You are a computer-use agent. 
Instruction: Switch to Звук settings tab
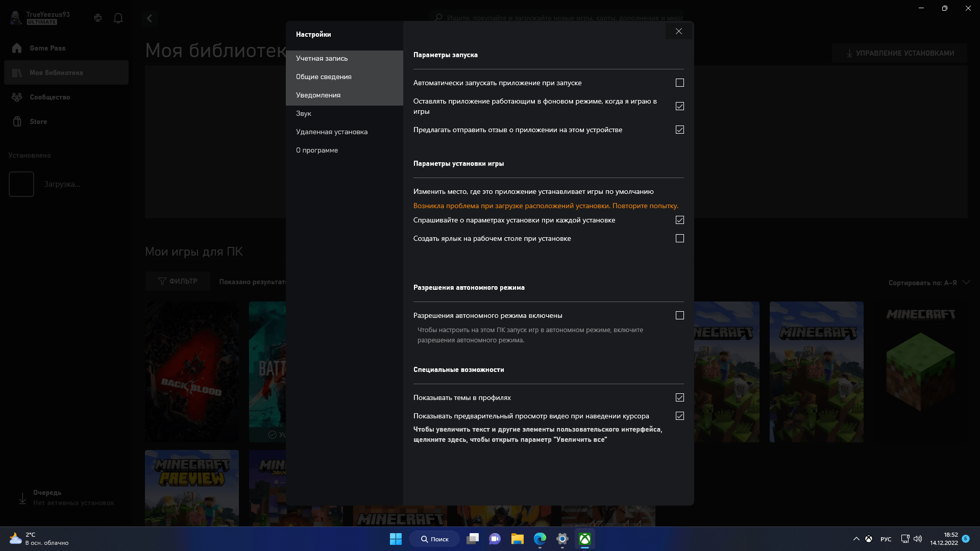click(x=345, y=113)
